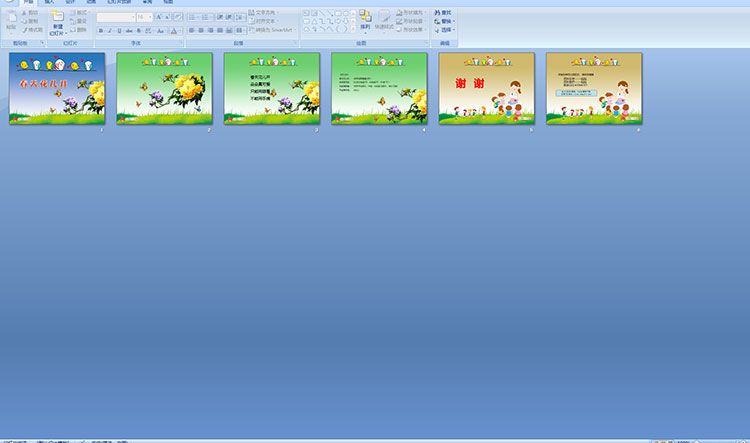This screenshot has width=750, height=443.
Task: Select the fifth slide thumbnail with 谢谢
Action: tap(486, 88)
